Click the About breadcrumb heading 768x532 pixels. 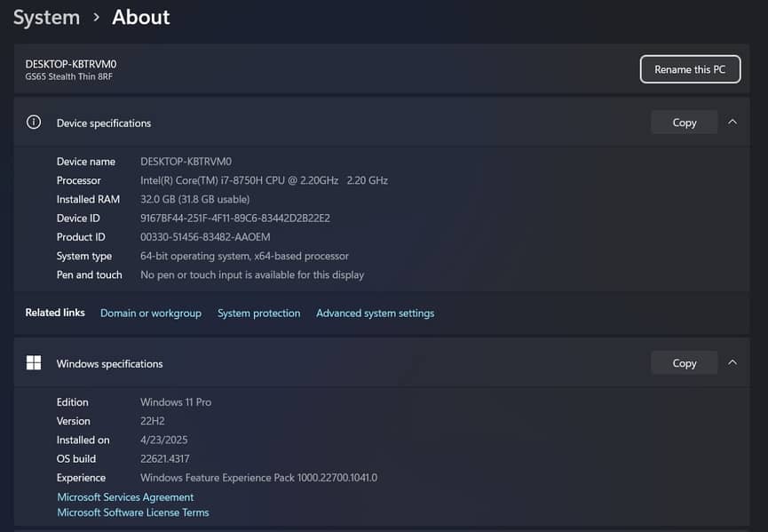141,18
